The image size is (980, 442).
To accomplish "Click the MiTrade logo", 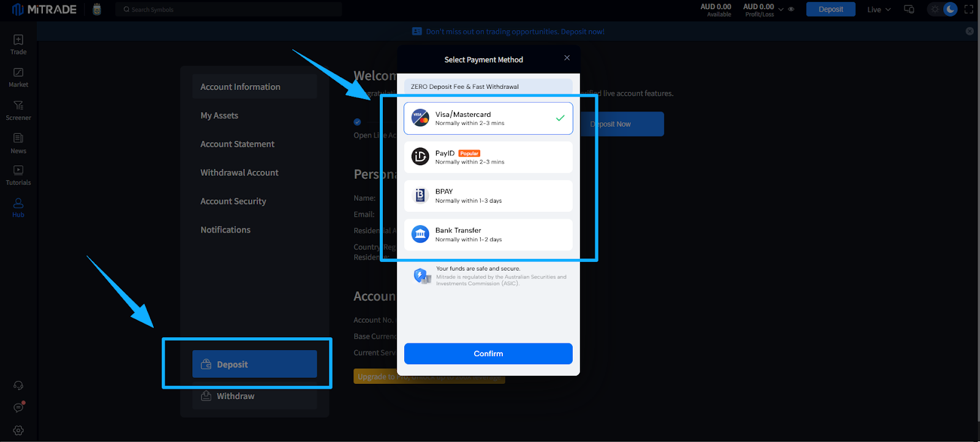I will pos(44,9).
